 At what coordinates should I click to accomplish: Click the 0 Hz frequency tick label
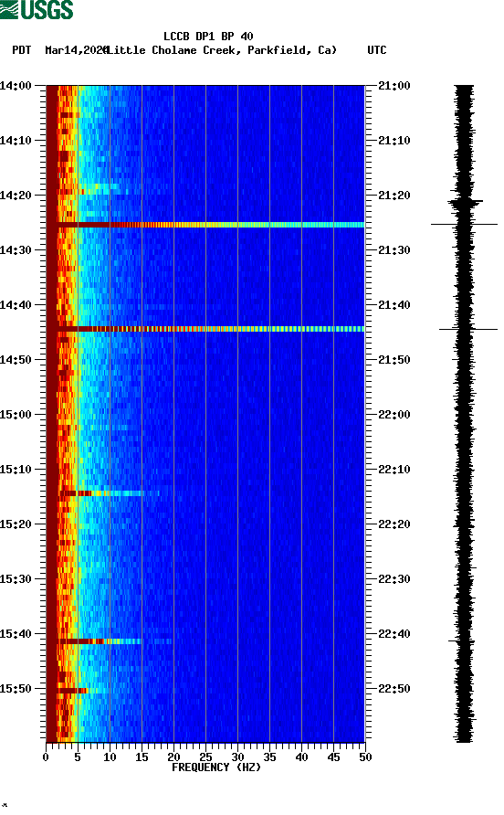(46, 757)
